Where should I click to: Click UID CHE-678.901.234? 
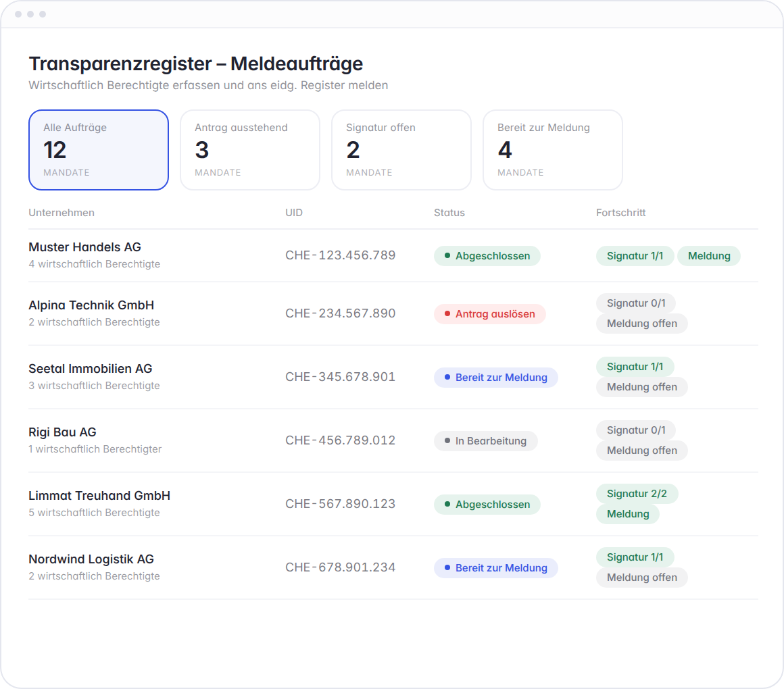pos(341,567)
